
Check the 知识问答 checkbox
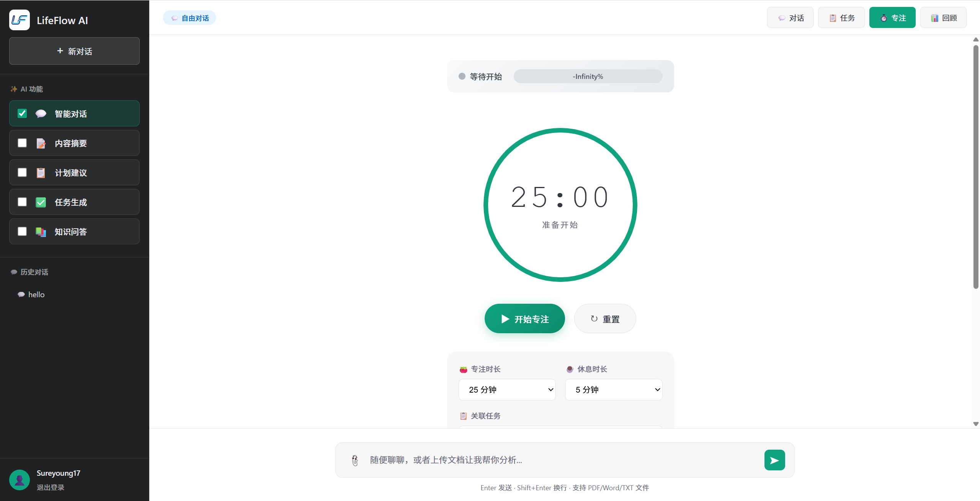click(x=22, y=231)
